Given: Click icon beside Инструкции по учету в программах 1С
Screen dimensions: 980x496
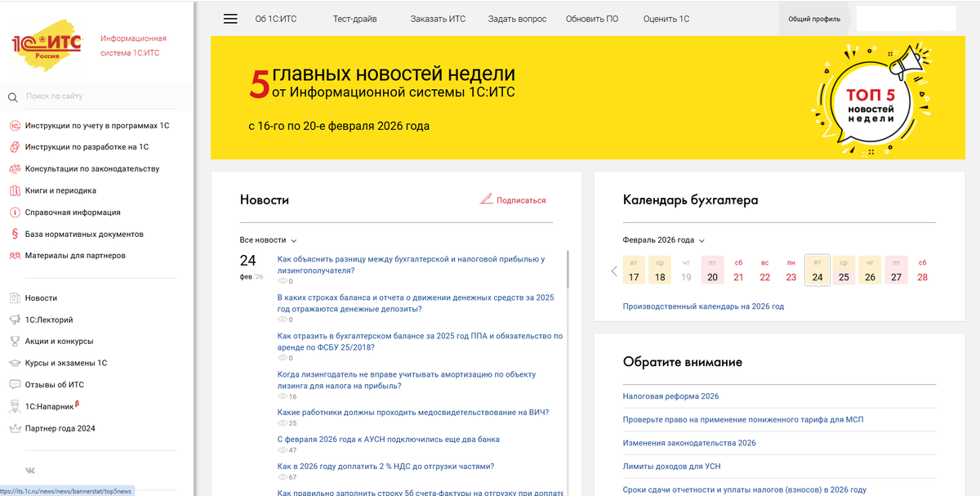Looking at the screenshot, I should tap(15, 126).
